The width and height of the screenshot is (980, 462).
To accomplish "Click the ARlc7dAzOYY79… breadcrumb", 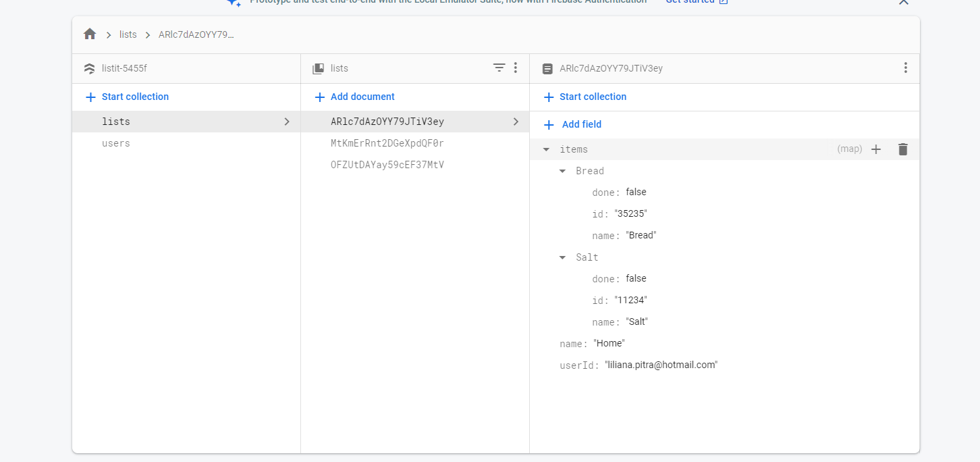I will pos(196,34).
